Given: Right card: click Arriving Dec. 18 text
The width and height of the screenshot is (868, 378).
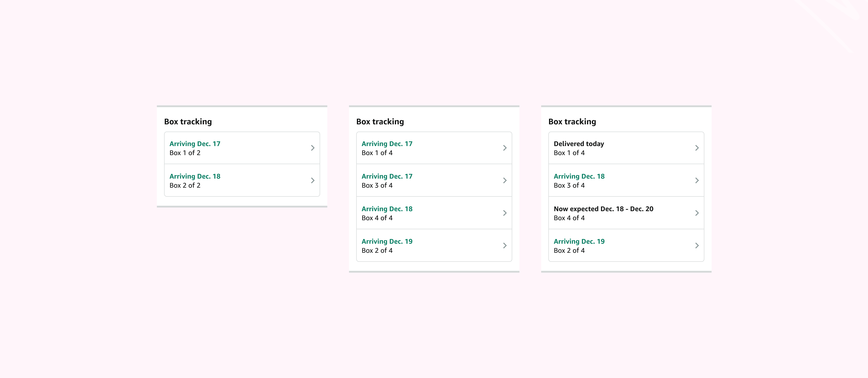Looking at the screenshot, I should (579, 176).
